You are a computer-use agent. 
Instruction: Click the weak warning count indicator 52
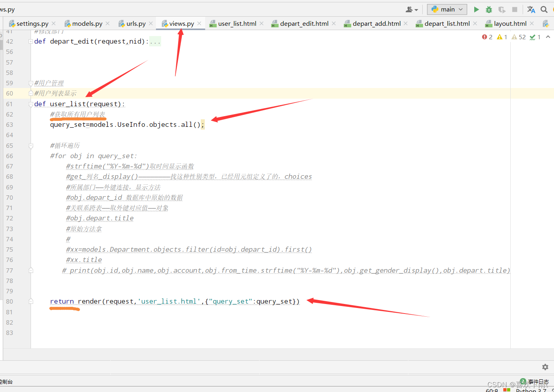point(519,37)
